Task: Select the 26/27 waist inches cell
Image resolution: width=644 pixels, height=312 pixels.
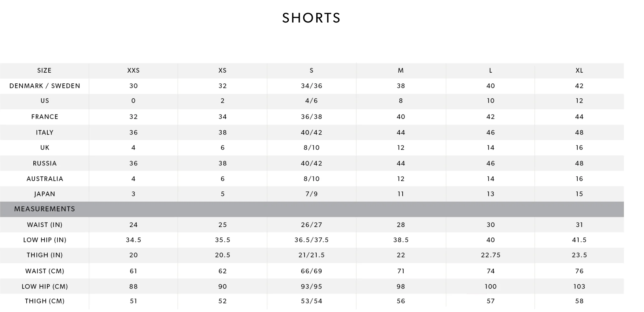Action: [312, 225]
